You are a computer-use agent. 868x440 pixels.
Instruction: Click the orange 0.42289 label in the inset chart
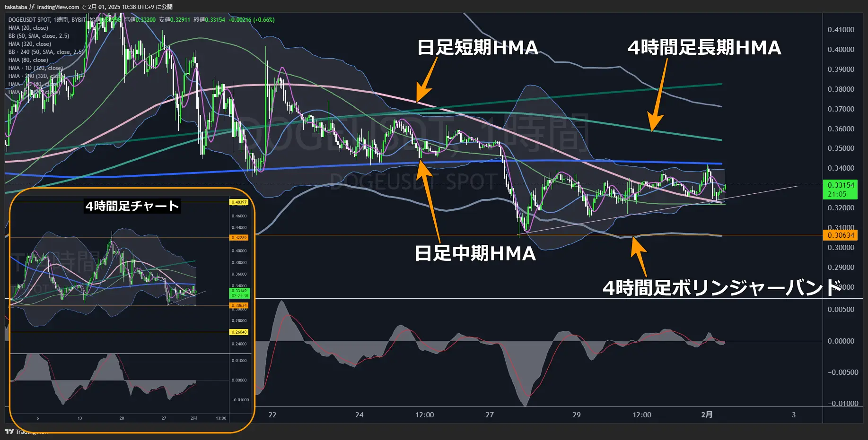pyautogui.click(x=239, y=238)
